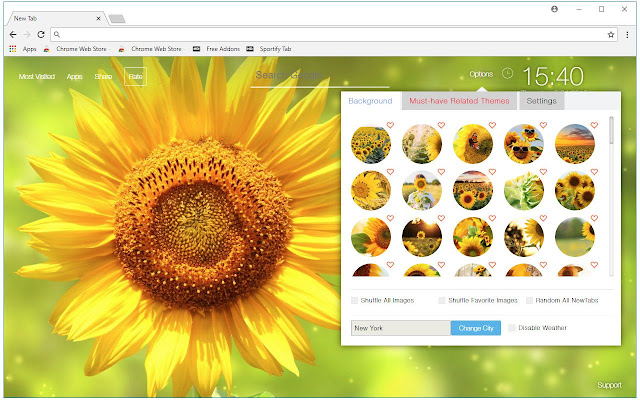Open the Apps menu on the new tab page
The width and height of the screenshot is (640, 400).
click(74, 76)
